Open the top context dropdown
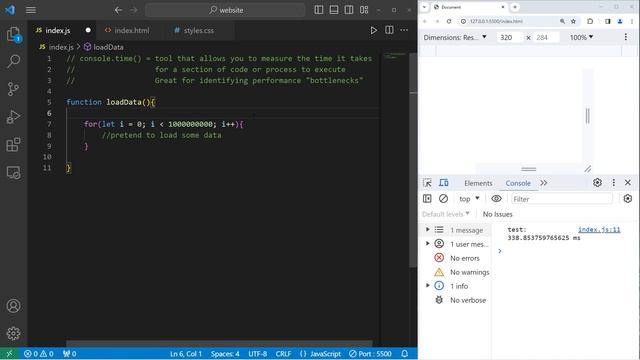This screenshot has width=640, height=360. 469,199
